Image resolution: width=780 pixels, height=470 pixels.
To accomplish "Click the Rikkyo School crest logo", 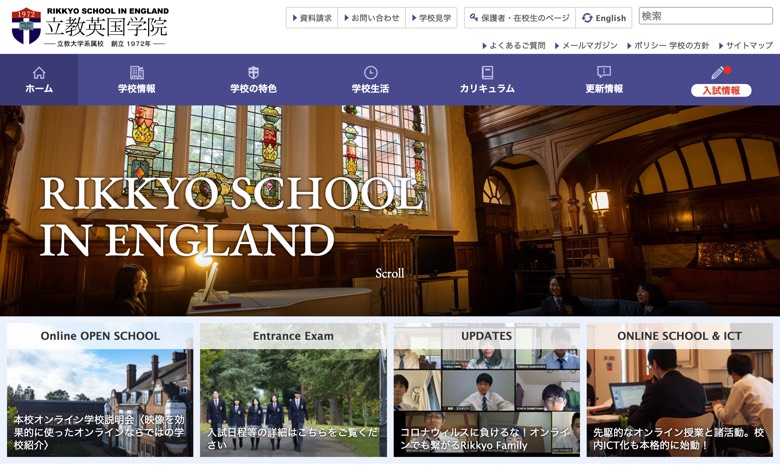I will tap(26, 26).
